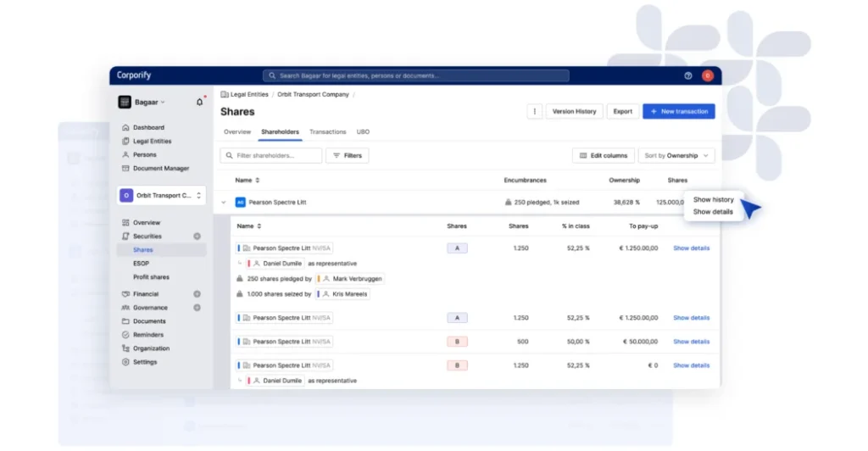Start a New transaction
This screenshot has height=451, width=868.
(679, 111)
